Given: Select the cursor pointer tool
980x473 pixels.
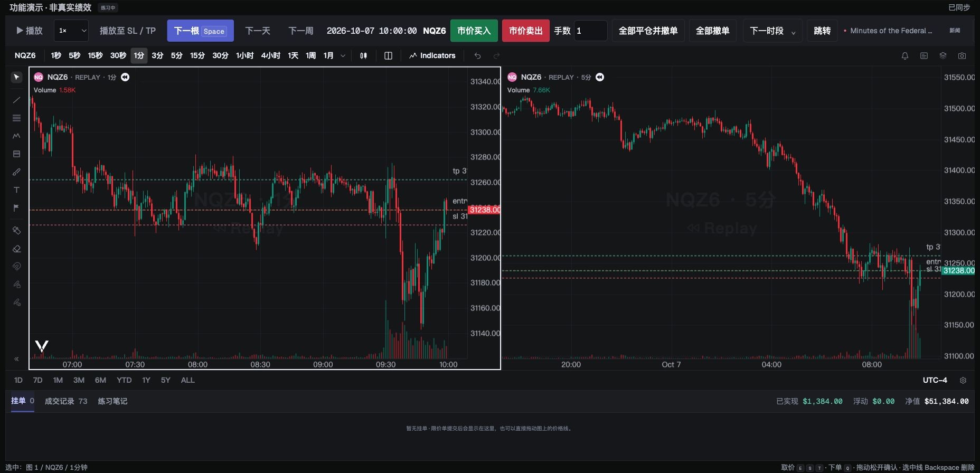Looking at the screenshot, I should click(16, 78).
